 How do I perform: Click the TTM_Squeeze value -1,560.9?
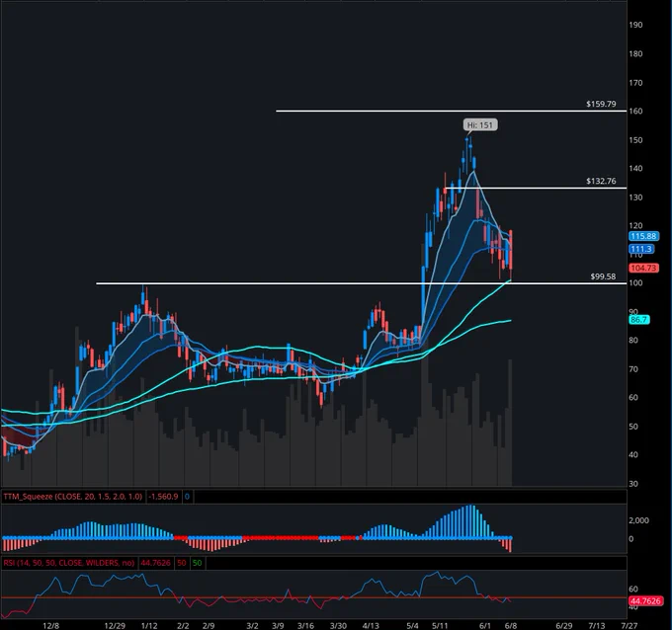(163, 497)
